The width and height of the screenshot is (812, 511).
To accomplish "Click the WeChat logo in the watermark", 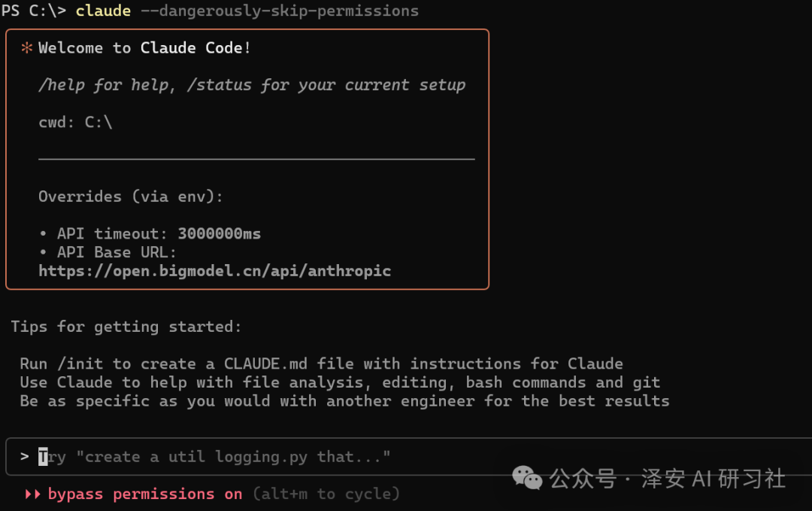I will pyautogui.click(x=526, y=478).
